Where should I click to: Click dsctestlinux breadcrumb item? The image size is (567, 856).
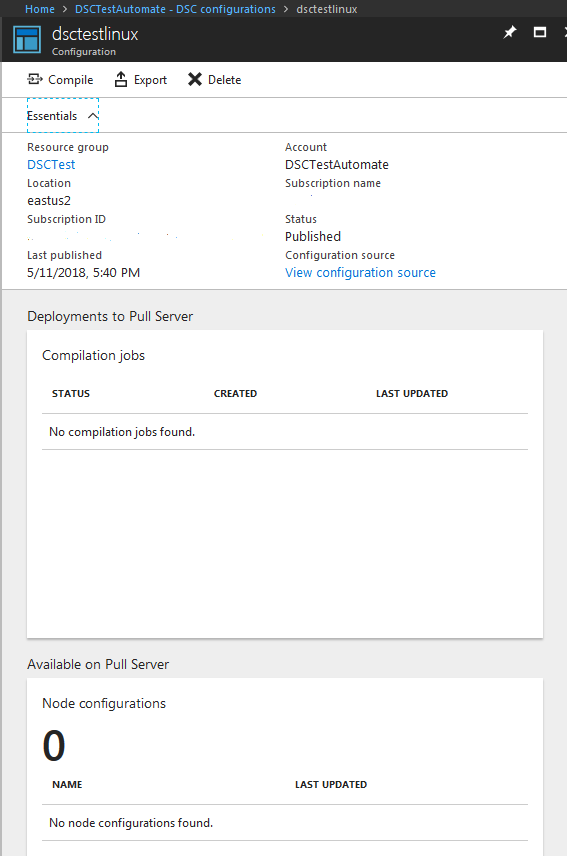[x=327, y=9]
